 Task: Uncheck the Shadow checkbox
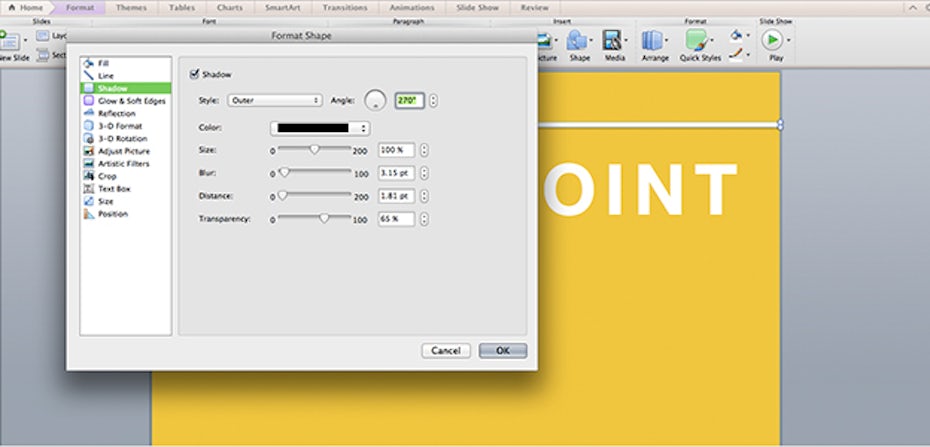[x=195, y=74]
